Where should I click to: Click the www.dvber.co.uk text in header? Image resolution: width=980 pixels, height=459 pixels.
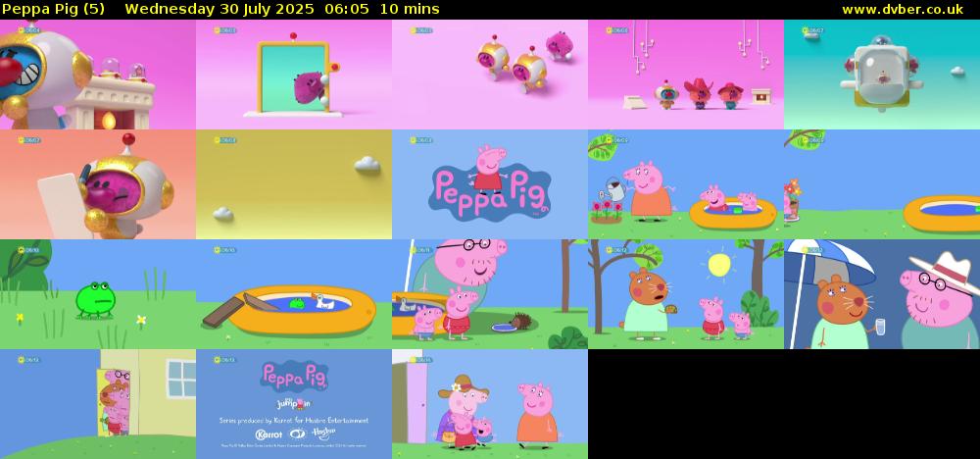point(902,9)
